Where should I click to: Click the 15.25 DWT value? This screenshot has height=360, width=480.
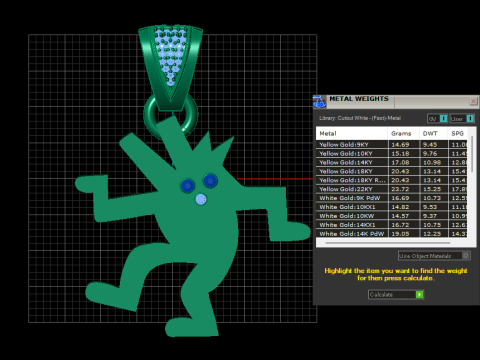(x=432, y=189)
